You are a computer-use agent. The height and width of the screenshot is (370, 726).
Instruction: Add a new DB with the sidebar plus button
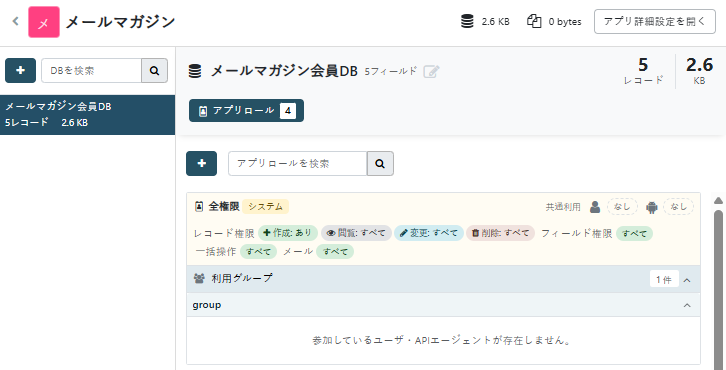tap(20, 70)
